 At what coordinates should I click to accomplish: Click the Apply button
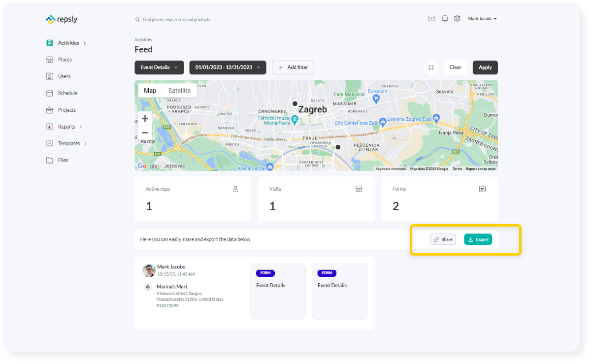point(485,67)
